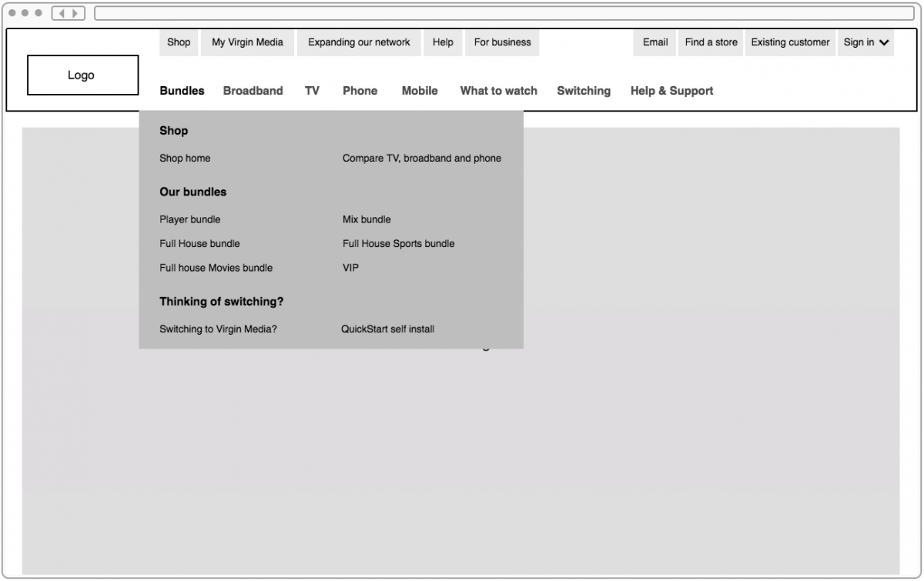924x581 pixels.
Task: Expand the Sign in dropdown chevron
Action: pos(883,43)
